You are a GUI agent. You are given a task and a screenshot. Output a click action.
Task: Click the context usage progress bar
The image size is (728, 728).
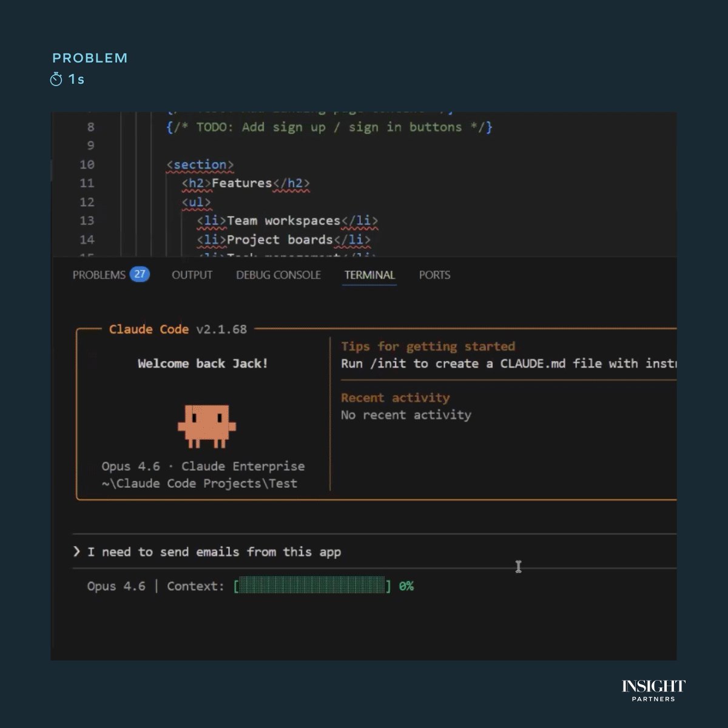[312, 586]
